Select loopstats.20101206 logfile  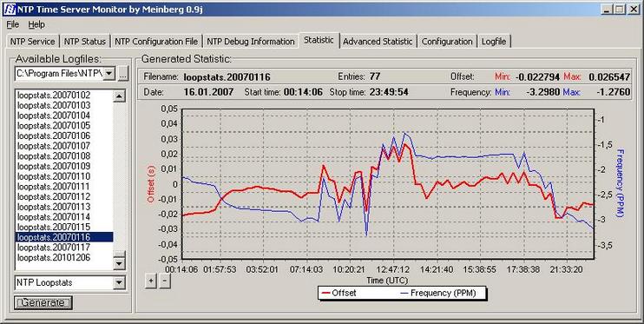click(64, 257)
